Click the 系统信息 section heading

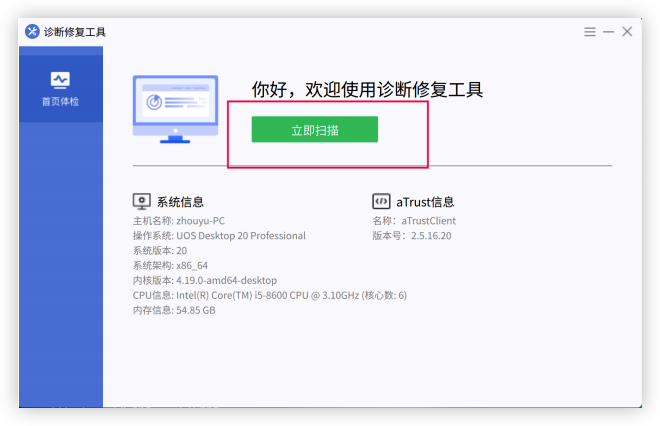180,202
